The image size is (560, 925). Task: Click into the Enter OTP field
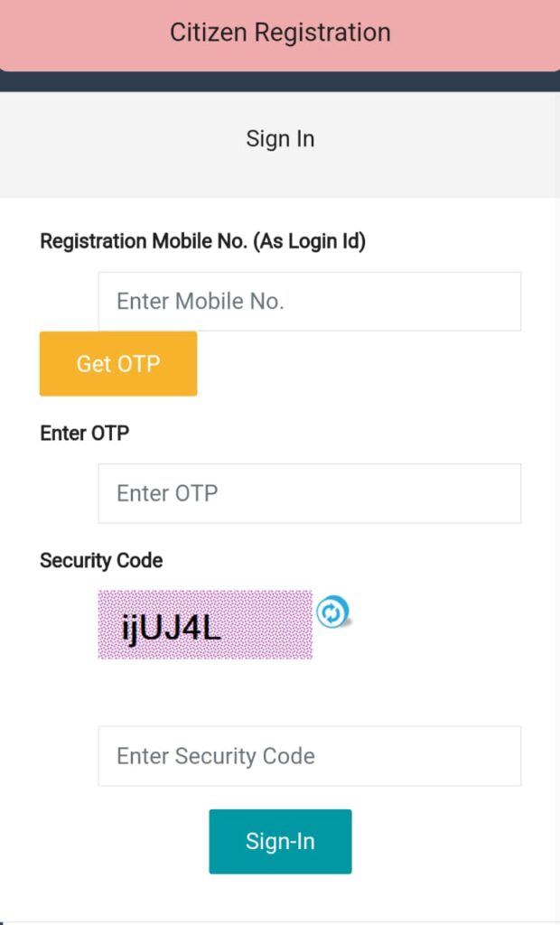click(309, 493)
